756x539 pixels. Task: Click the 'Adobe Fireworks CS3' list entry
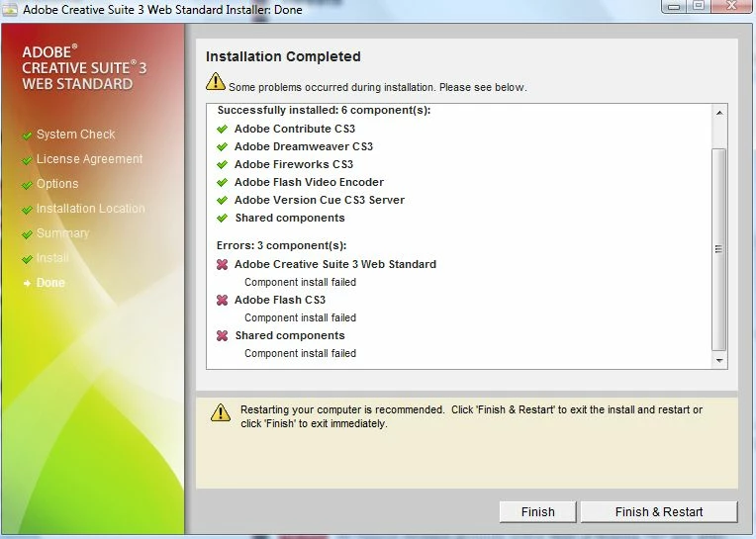click(x=294, y=164)
